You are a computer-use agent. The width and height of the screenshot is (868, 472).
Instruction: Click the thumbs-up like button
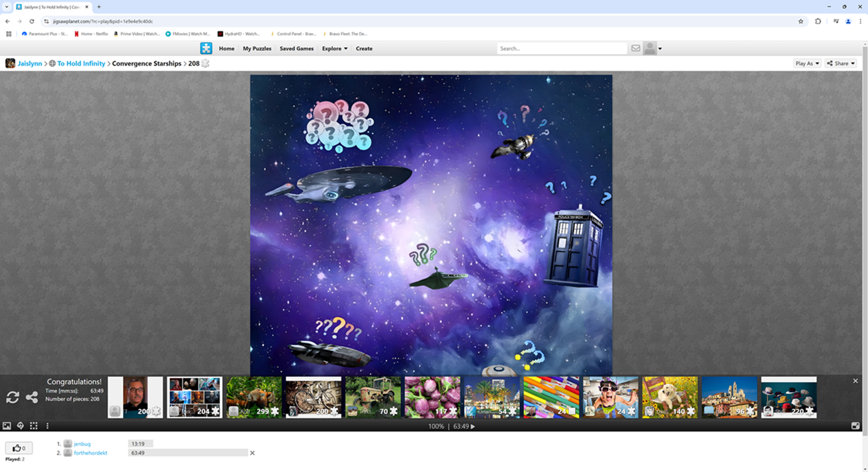pyautogui.click(x=19, y=448)
